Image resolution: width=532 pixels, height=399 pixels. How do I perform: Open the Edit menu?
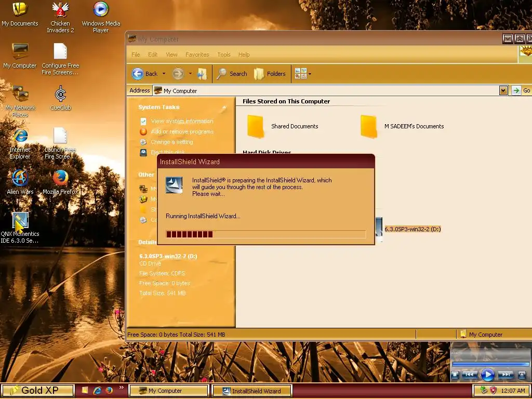pyautogui.click(x=153, y=54)
